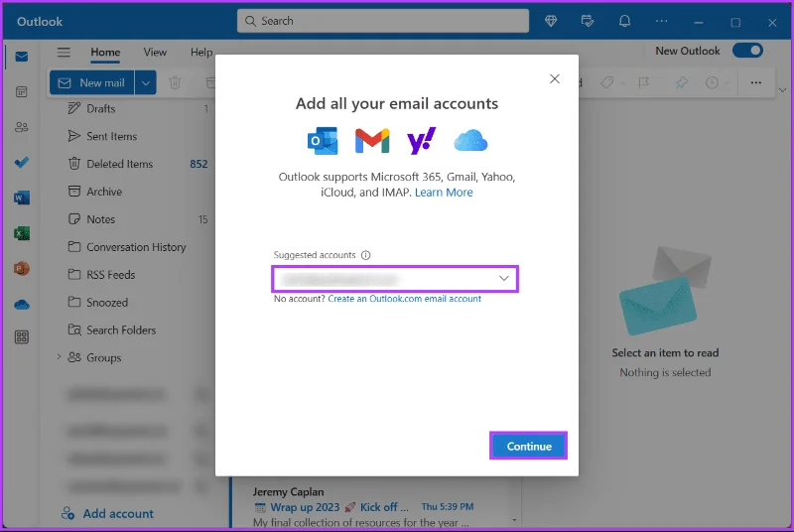Click the Outlook logo in dialog
The image size is (794, 532).
click(323, 141)
